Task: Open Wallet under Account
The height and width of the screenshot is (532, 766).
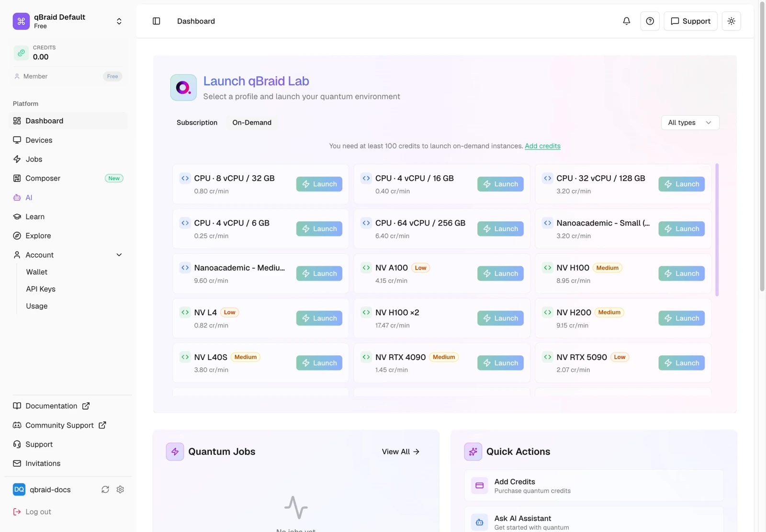Action: pos(37,272)
